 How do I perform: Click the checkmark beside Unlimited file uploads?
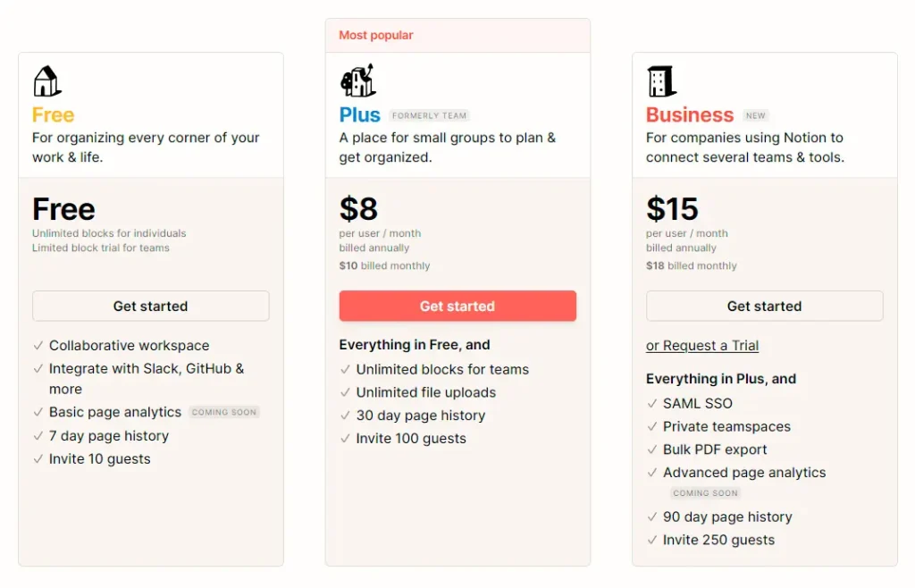(x=346, y=392)
